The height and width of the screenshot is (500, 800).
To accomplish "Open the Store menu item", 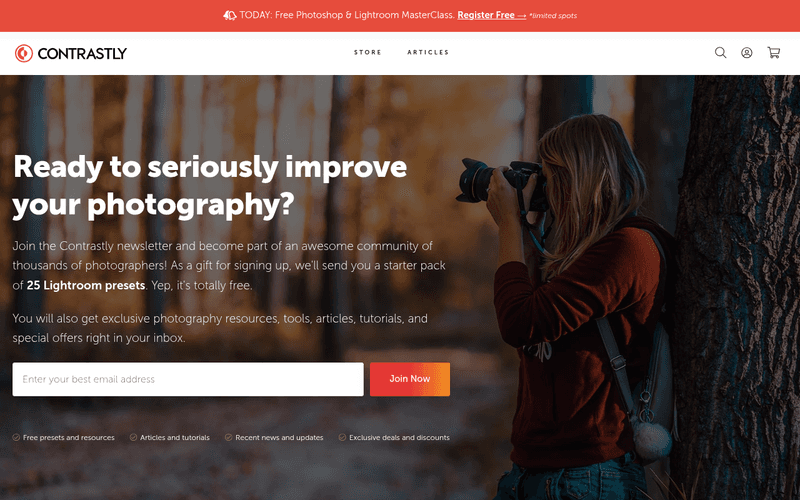I will coord(368,52).
